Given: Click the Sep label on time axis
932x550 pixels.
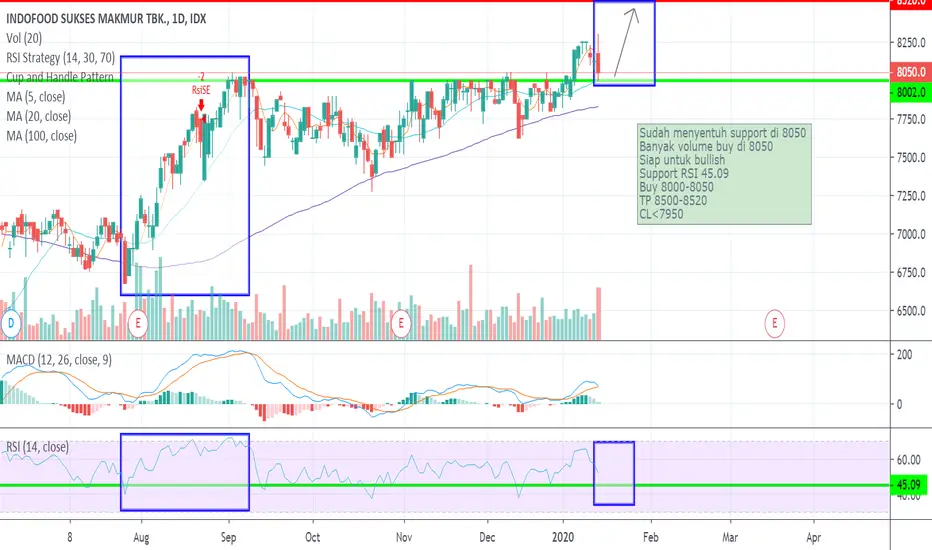Looking at the screenshot, I should (x=228, y=538).
